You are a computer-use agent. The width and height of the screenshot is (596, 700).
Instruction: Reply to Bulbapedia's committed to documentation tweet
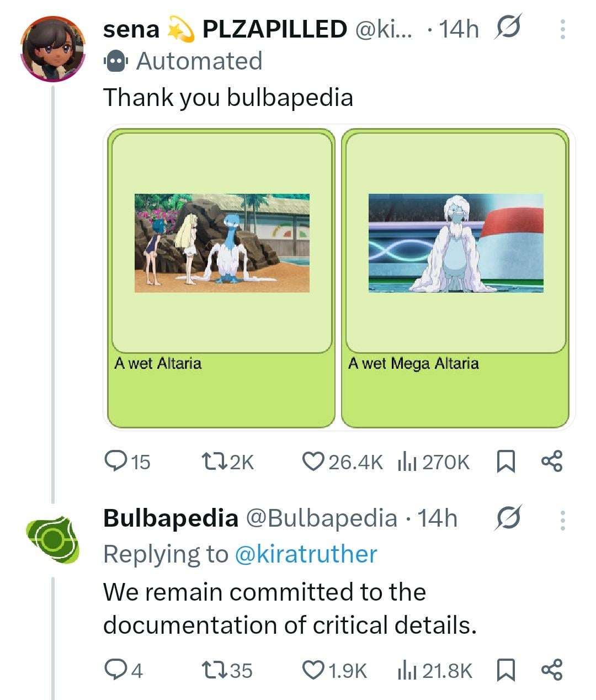(115, 670)
